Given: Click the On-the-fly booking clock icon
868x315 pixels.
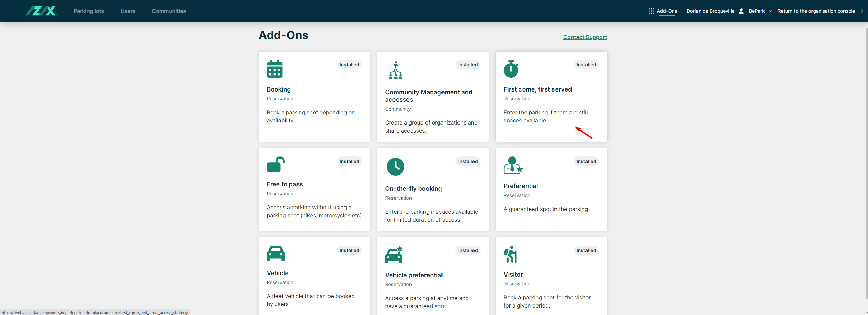Looking at the screenshot, I should point(395,167).
